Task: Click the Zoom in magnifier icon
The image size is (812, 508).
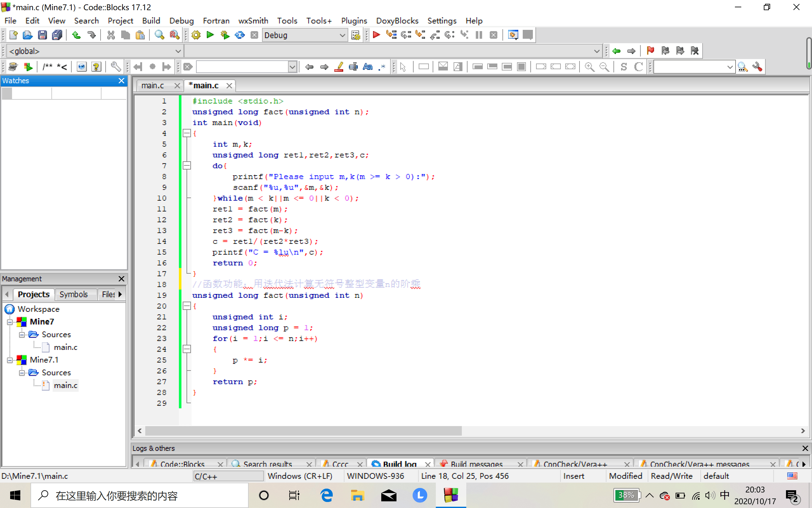Action: [x=590, y=67]
